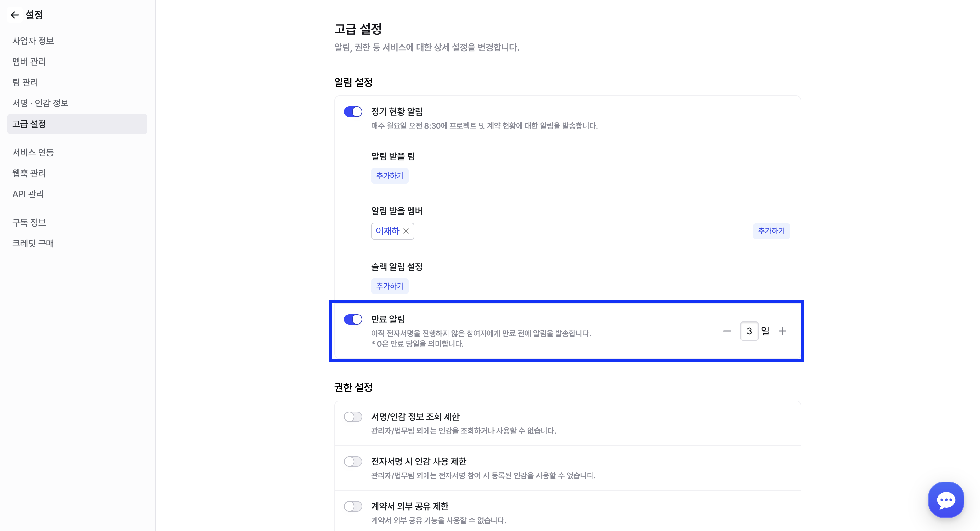Screen dimensions: 980x531
Task: Click the expiration days number field
Action: pyautogui.click(x=749, y=331)
